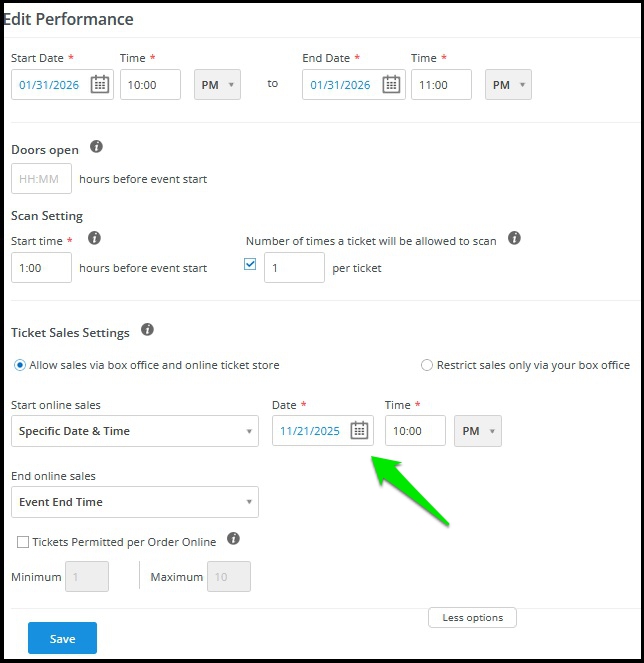Click the "per ticket" text
This screenshot has height=663, width=644.
(x=357, y=268)
